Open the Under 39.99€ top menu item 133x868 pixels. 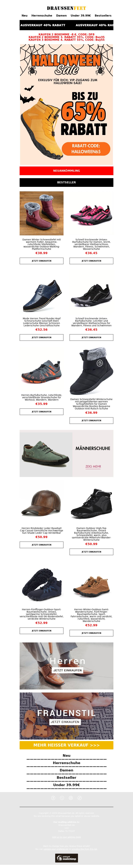pyautogui.click(x=81, y=16)
